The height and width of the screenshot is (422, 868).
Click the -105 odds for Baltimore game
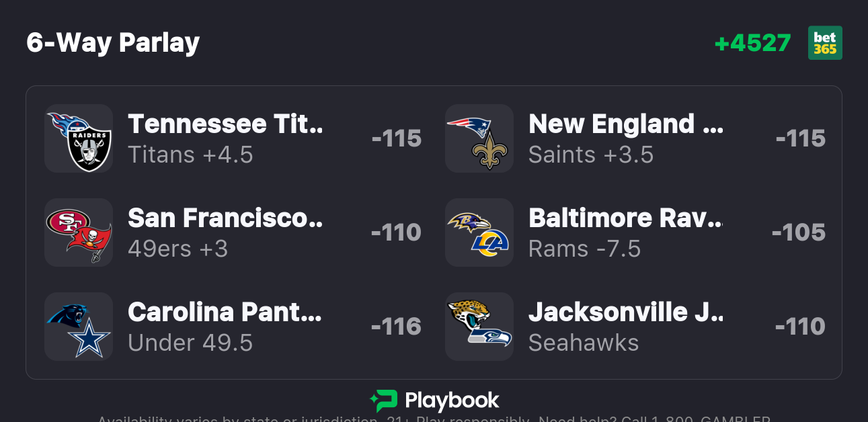799,233
